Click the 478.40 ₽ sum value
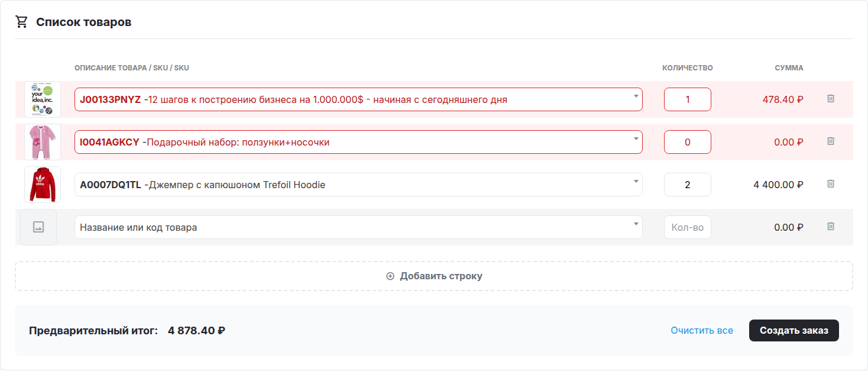Screen dimensions: 868x371 pyautogui.click(x=783, y=99)
